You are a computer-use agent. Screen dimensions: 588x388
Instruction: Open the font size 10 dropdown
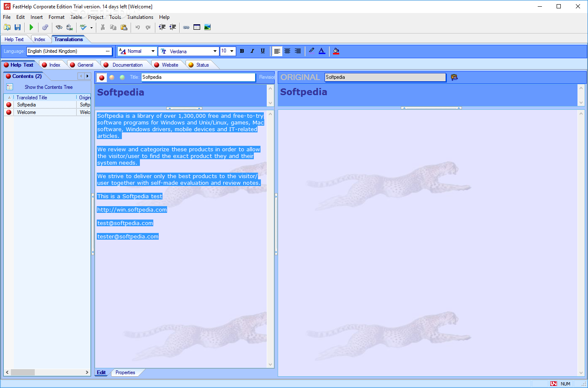[232, 51]
